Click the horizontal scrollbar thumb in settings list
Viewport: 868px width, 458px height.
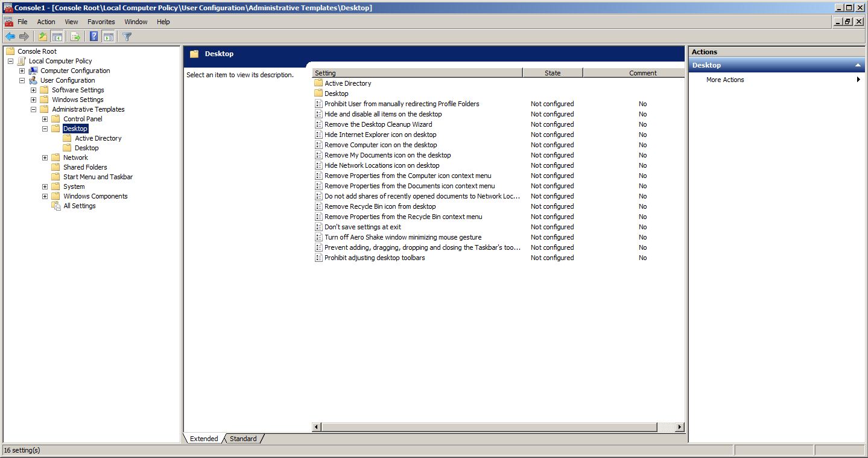coord(489,427)
